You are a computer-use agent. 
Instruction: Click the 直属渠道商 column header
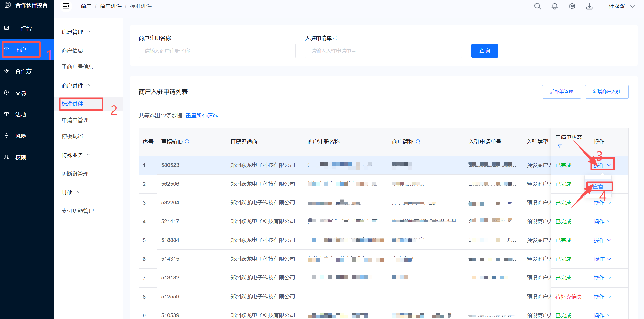pos(244,142)
